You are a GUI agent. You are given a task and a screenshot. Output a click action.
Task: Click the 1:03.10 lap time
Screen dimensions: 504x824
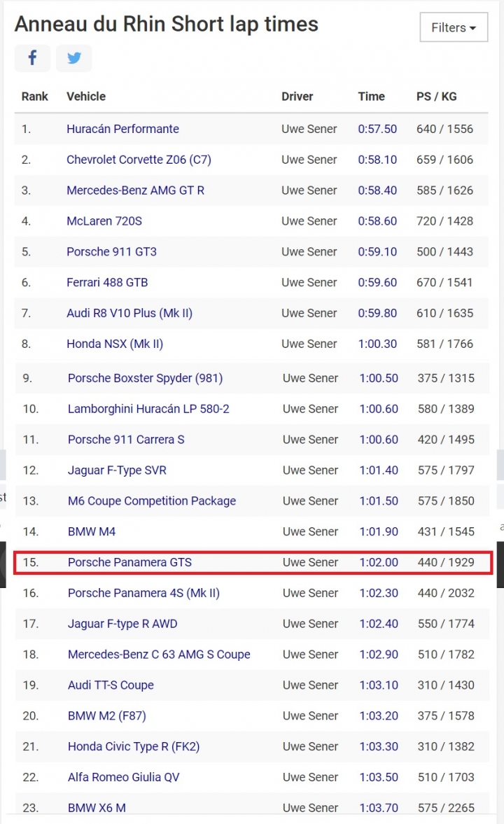point(379,685)
